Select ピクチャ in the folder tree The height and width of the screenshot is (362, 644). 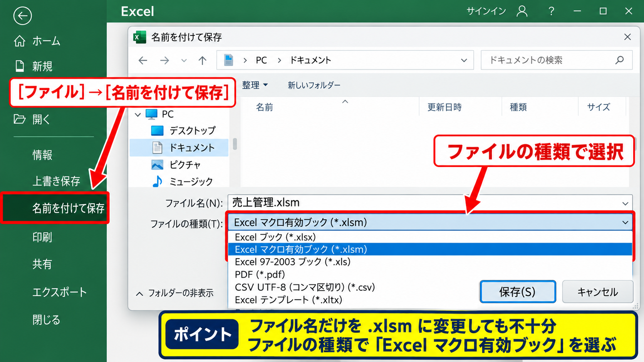176,165
